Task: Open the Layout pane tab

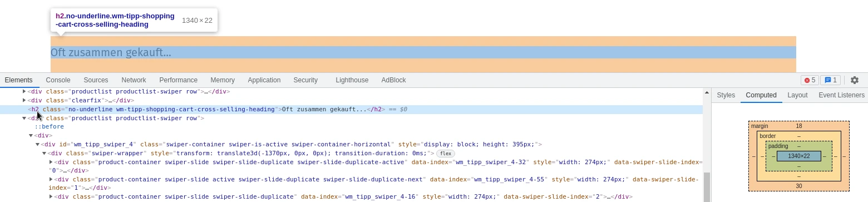Action: click(797, 95)
